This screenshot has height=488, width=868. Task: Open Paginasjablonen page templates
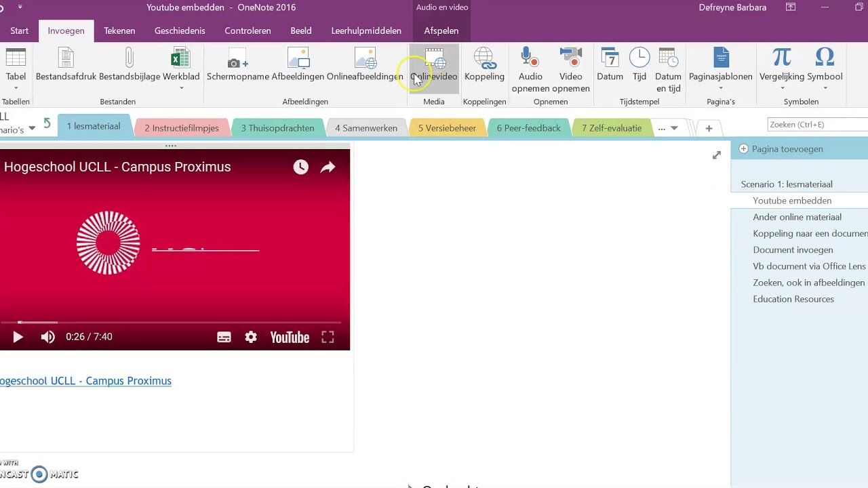(721, 69)
